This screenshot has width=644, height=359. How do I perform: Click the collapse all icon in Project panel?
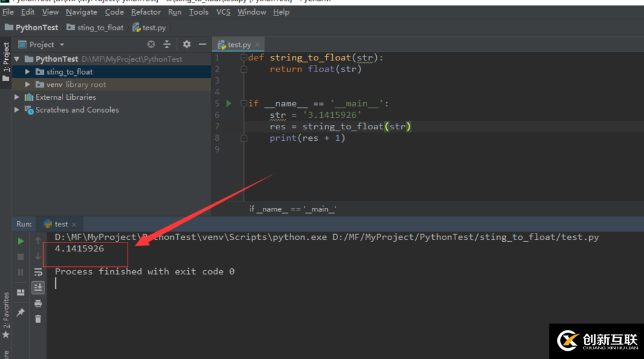tap(167, 44)
